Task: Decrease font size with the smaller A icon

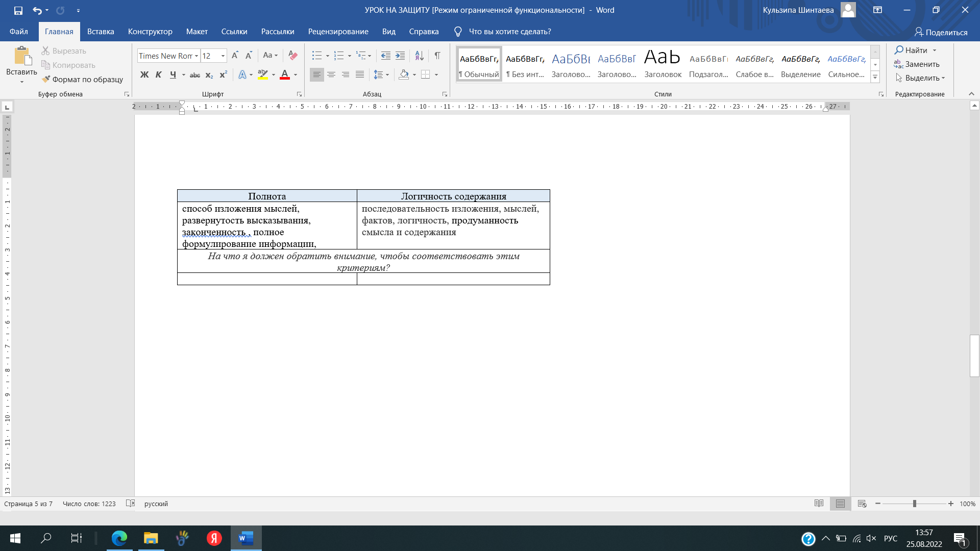Action: click(249, 56)
